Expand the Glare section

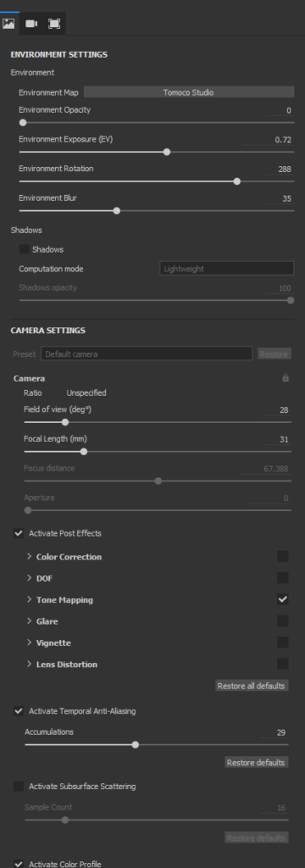(30, 621)
